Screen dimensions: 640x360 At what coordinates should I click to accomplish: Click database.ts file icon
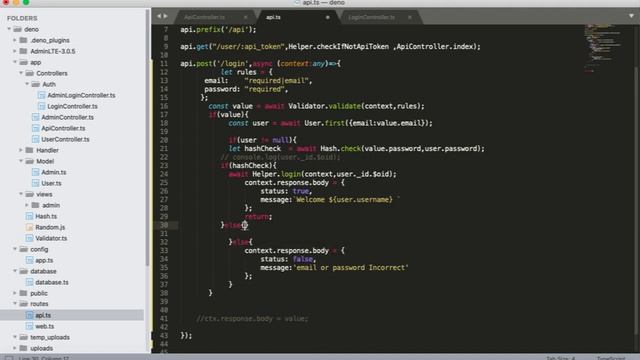[x=29, y=282]
